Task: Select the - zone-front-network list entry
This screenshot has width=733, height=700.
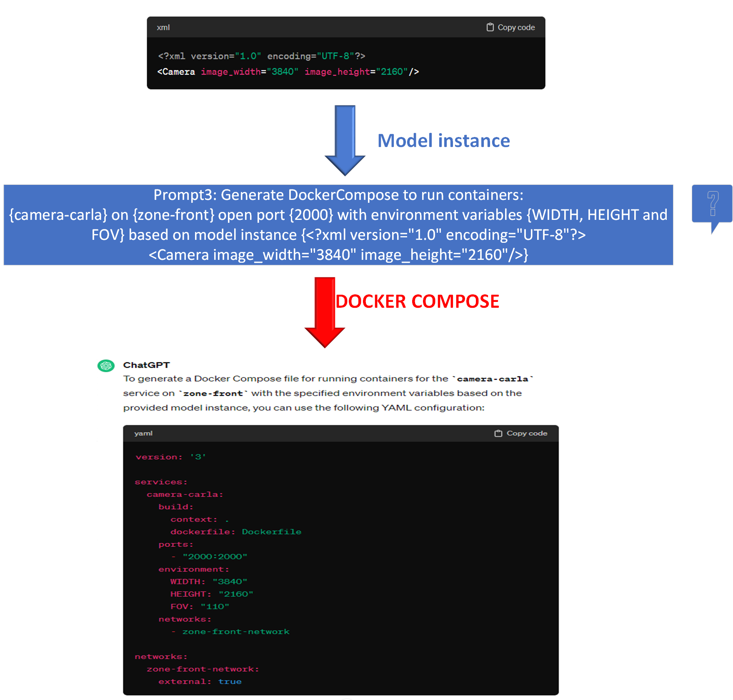Action: click(230, 632)
